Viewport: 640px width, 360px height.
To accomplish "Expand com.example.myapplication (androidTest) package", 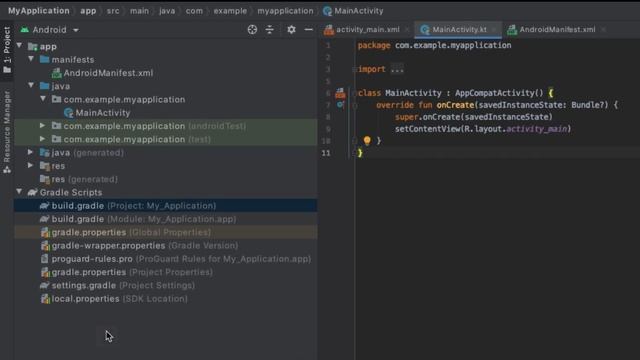I will coord(42,126).
